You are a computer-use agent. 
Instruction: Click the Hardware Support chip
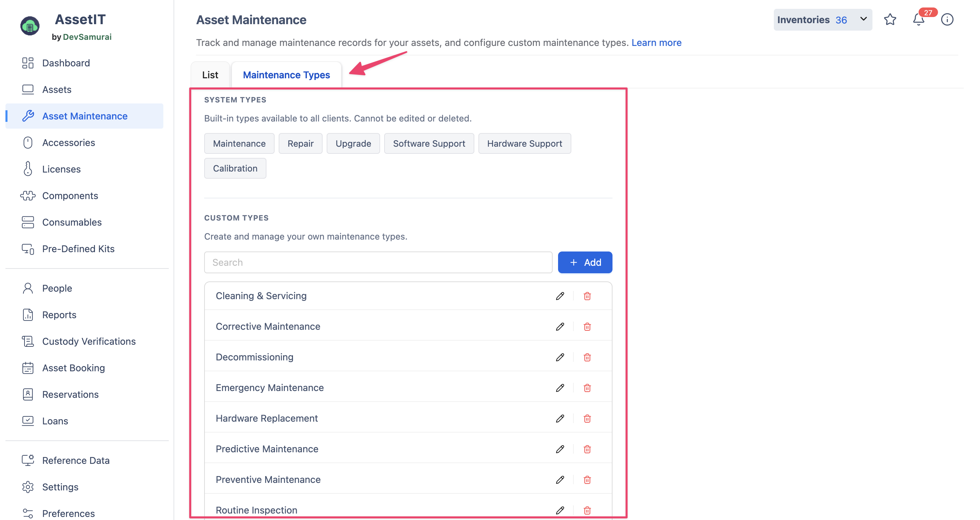[x=524, y=143]
